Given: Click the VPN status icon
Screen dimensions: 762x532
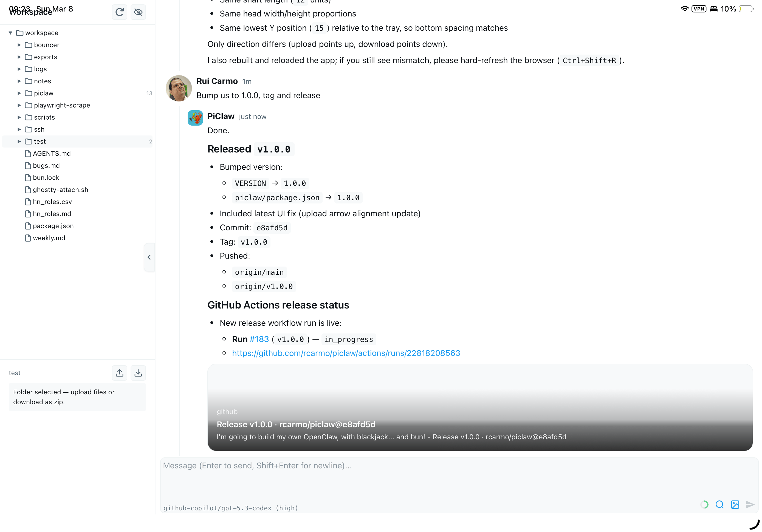Looking at the screenshot, I should [699, 9].
